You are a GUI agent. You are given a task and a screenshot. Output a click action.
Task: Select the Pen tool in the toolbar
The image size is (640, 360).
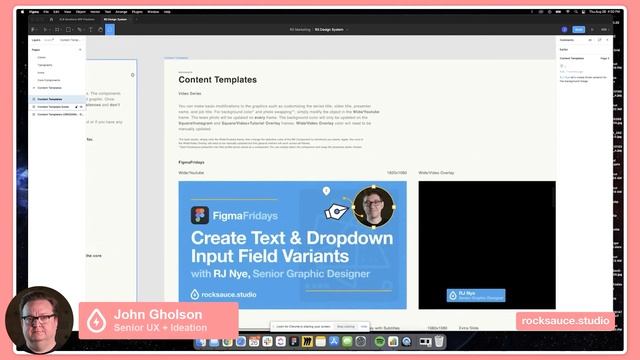click(80, 30)
